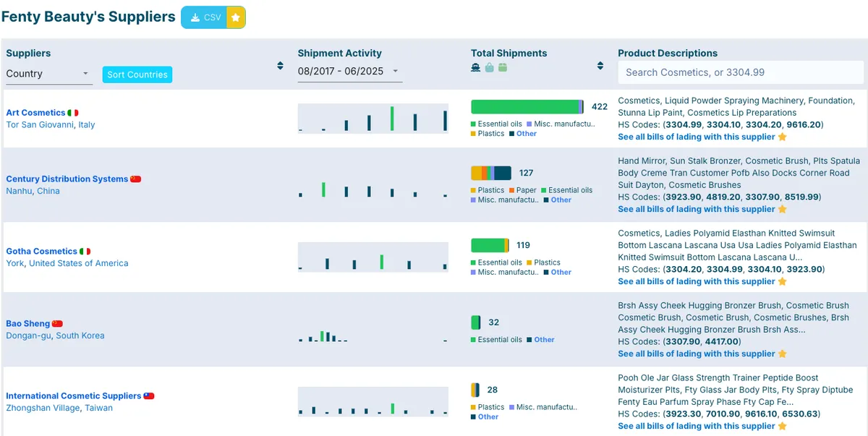This screenshot has height=436, width=868.
Task: Click Other legend link for Bao Sheng
Action: coord(545,340)
